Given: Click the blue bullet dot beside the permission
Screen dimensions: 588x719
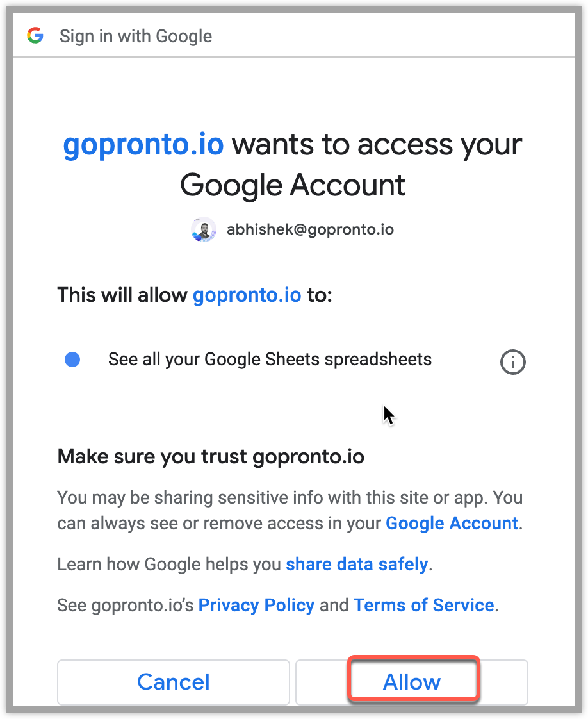Looking at the screenshot, I should 72,359.
